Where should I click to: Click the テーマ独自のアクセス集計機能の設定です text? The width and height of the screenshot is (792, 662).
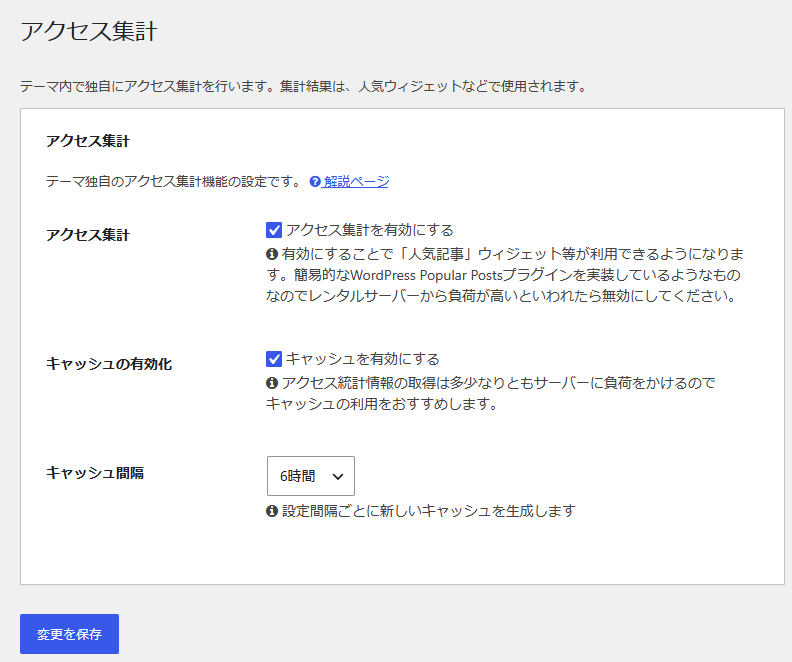[175, 181]
